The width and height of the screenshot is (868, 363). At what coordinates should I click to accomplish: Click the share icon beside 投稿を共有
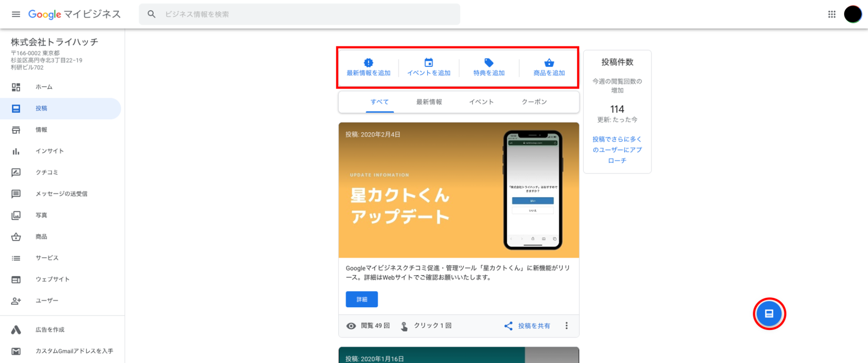(x=509, y=326)
